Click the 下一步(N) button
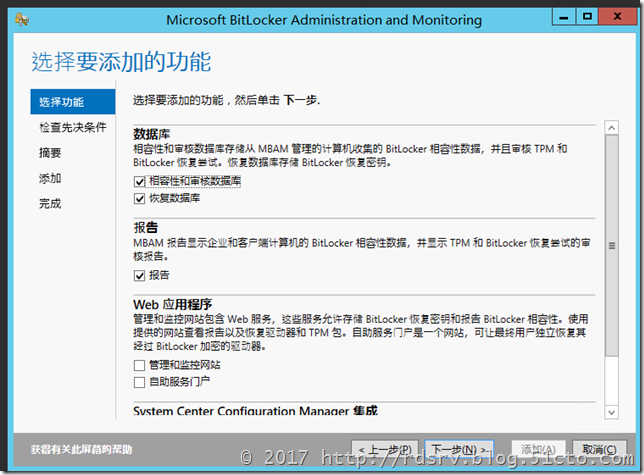 point(459,450)
